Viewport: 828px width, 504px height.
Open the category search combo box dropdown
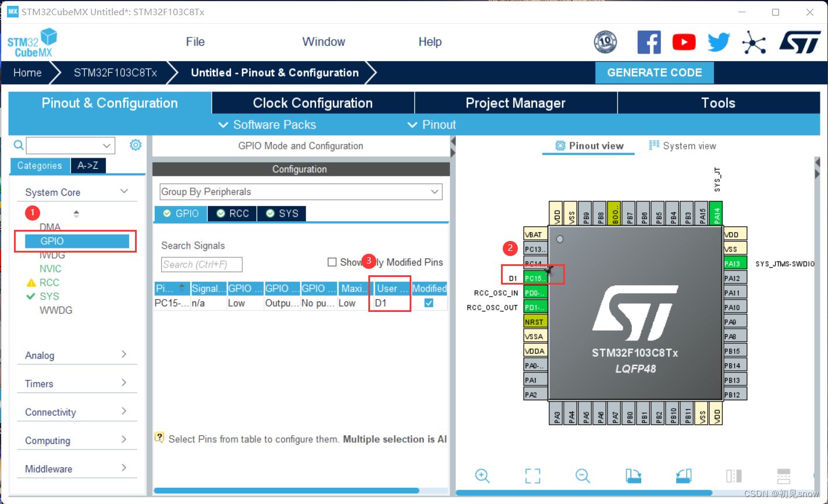[x=106, y=145]
